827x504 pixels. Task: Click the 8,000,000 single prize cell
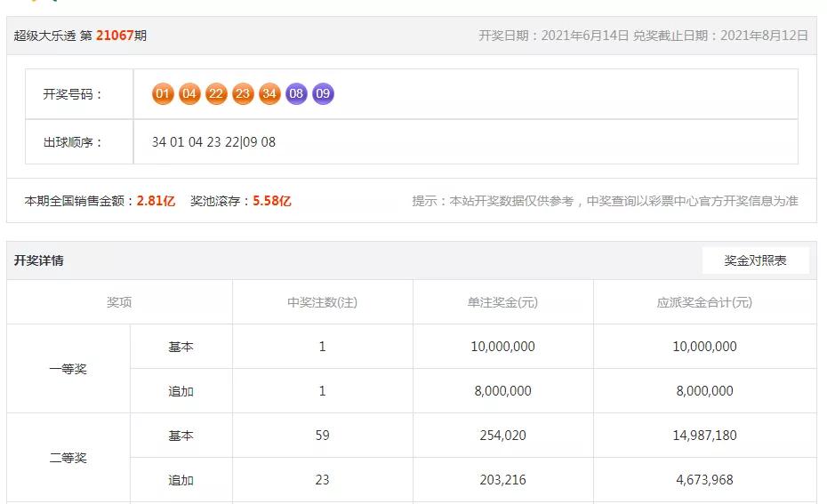[502, 390]
